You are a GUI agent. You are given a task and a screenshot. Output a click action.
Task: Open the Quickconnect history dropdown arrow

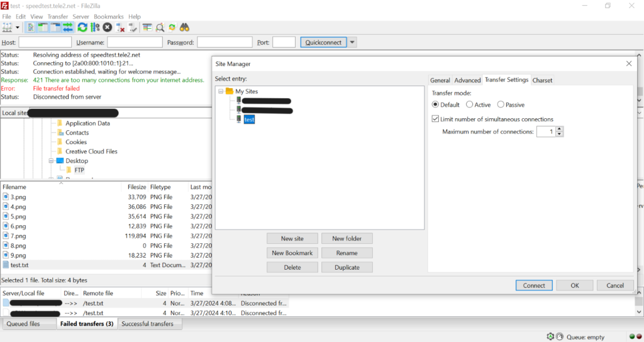point(352,42)
